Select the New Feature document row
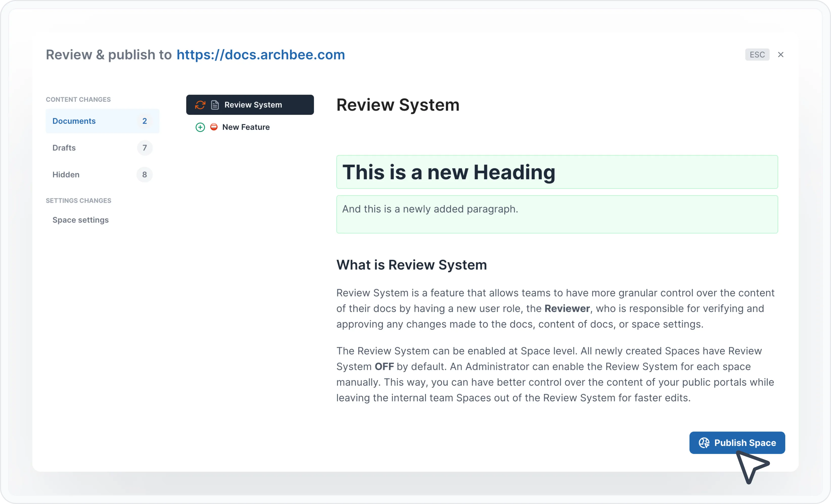Viewport: 831px width, 504px height. tap(250, 127)
